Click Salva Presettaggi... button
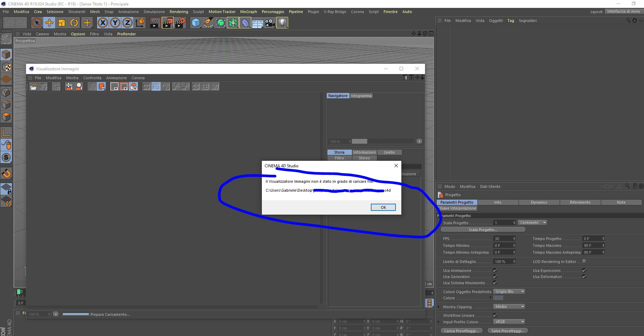 [508, 331]
